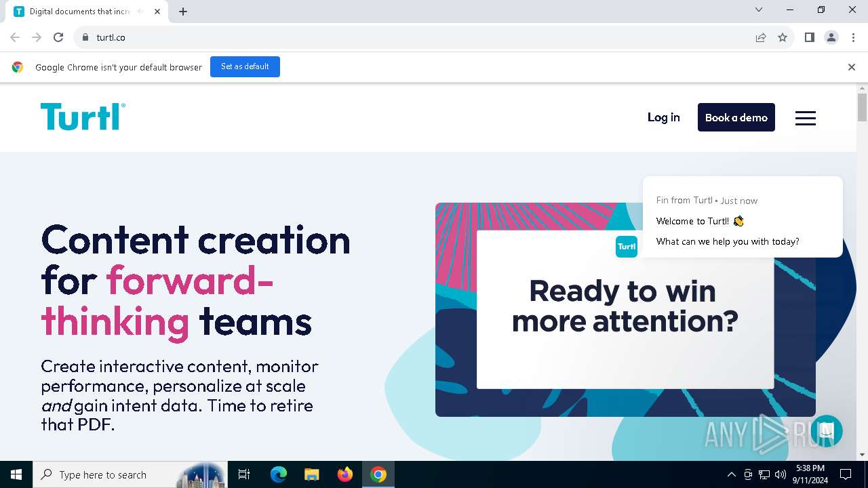This screenshot has height=488, width=868.
Task: Open the chat launcher bubble icon
Action: [826, 431]
